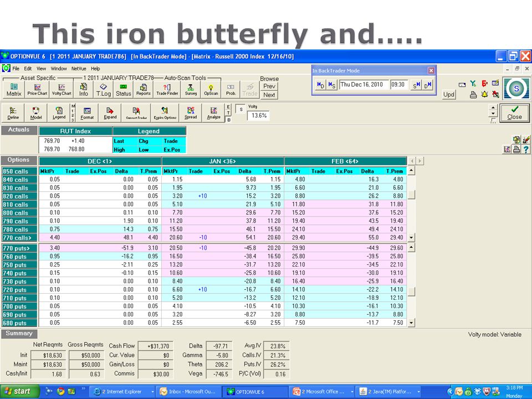The height and width of the screenshot is (399, 532).
Task: Click the Expire Options button
Action: pos(165,113)
